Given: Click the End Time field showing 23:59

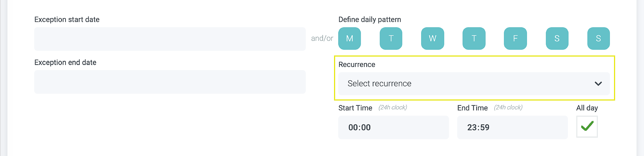Looking at the screenshot, I should (512, 127).
